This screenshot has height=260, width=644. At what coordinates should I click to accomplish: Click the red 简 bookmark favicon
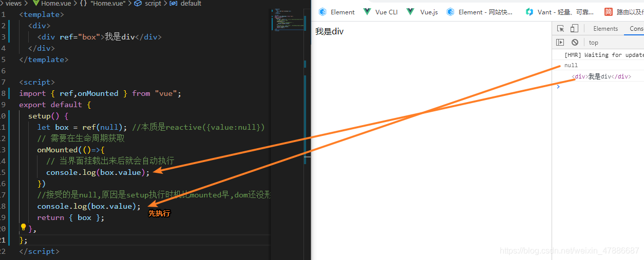click(609, 12)
